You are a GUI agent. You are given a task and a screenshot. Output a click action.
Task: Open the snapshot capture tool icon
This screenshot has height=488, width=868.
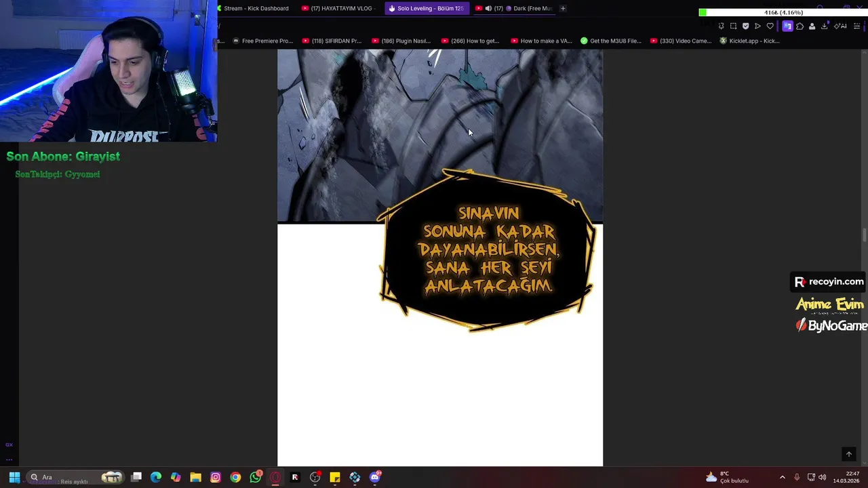[x=733, y=26]
